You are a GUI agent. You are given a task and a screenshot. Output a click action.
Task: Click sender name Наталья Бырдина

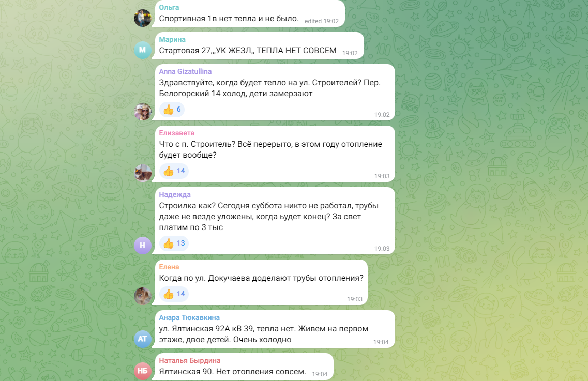coord(190,360)
